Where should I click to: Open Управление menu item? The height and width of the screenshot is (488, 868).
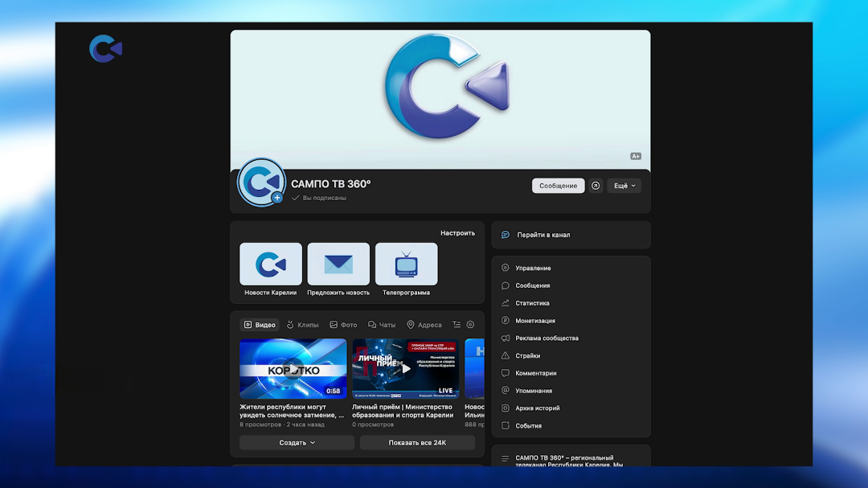pos(571,268)
